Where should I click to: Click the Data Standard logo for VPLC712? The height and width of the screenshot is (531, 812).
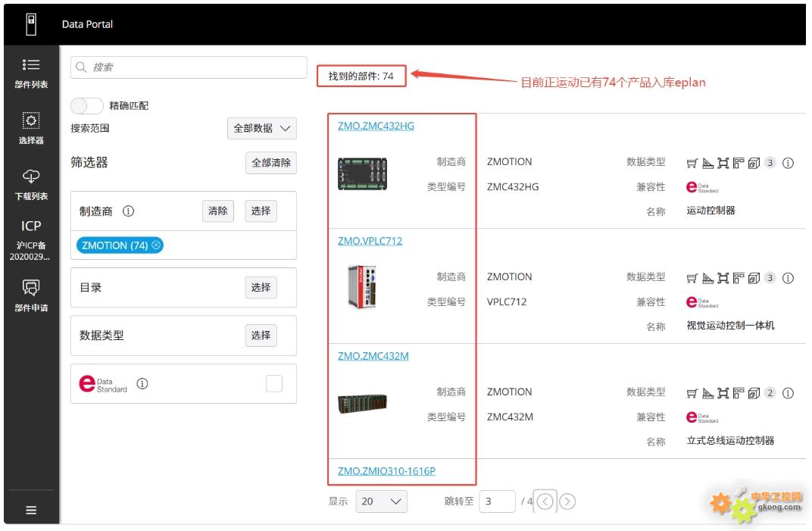pyautogui.click(x=701, y=302)
